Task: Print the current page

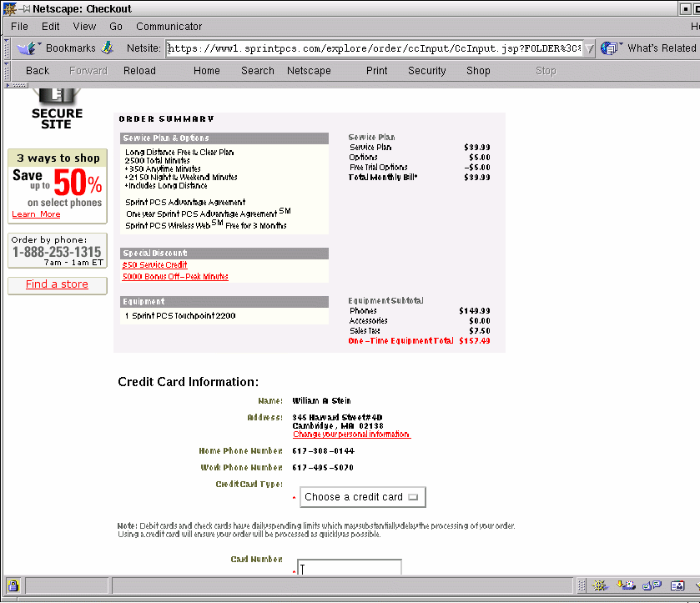Action: [377, 71]
